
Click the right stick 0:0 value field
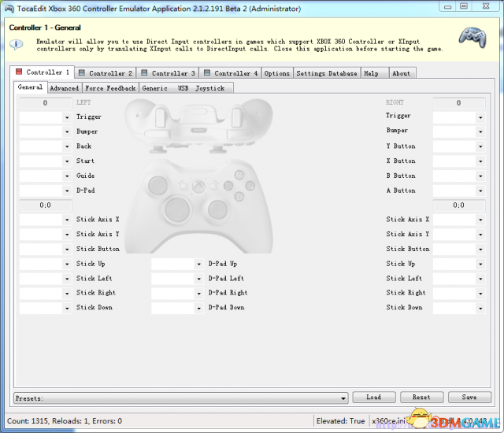click(459, 205)
